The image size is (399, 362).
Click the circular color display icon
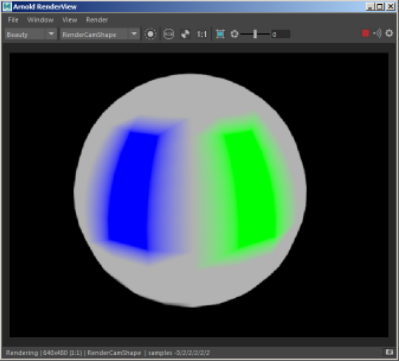click(150, 34)
